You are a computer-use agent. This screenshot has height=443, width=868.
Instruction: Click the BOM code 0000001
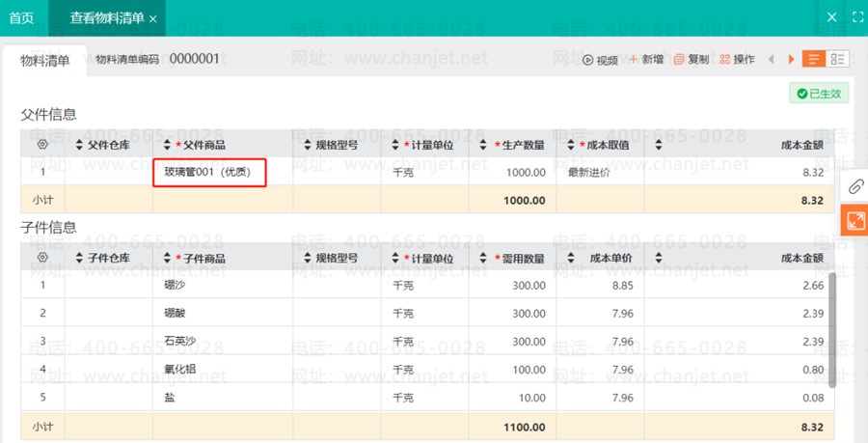(194, 59)
